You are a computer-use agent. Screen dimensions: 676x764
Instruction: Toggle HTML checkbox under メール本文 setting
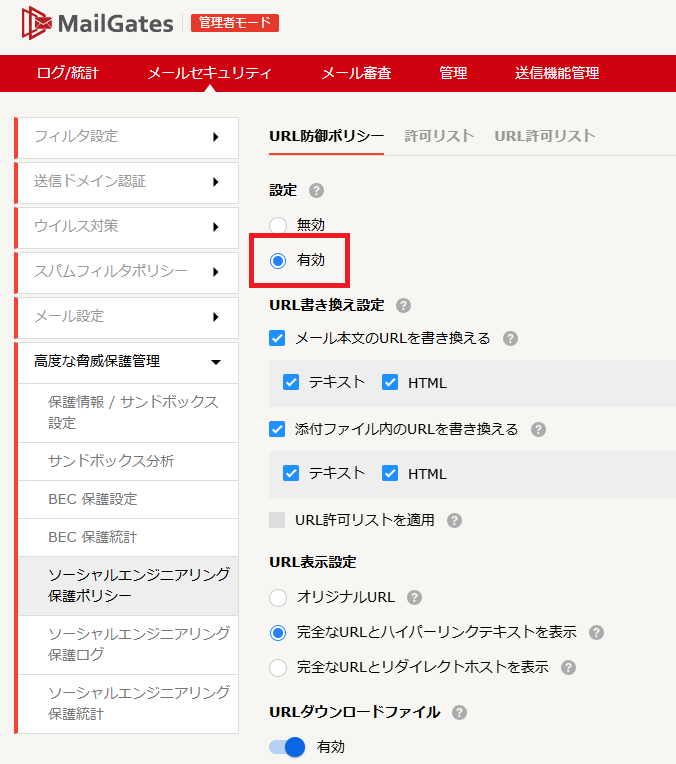[x=390, y=382]
